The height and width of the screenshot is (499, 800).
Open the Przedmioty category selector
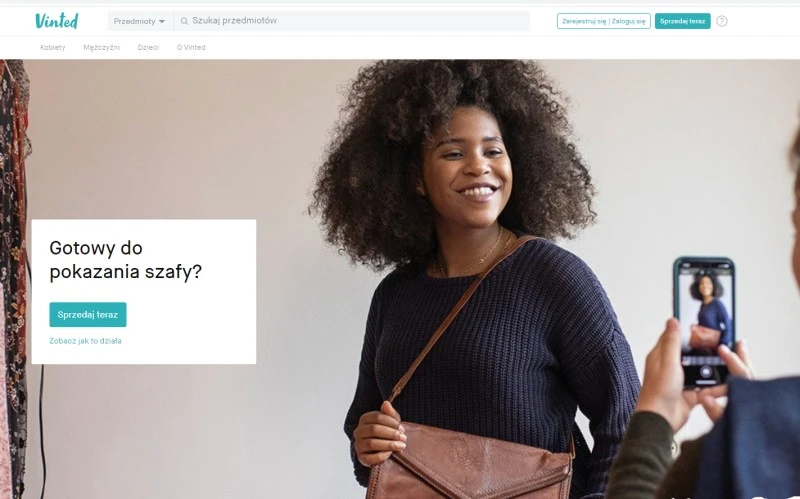pyautogui.click(x=140, y=21)
